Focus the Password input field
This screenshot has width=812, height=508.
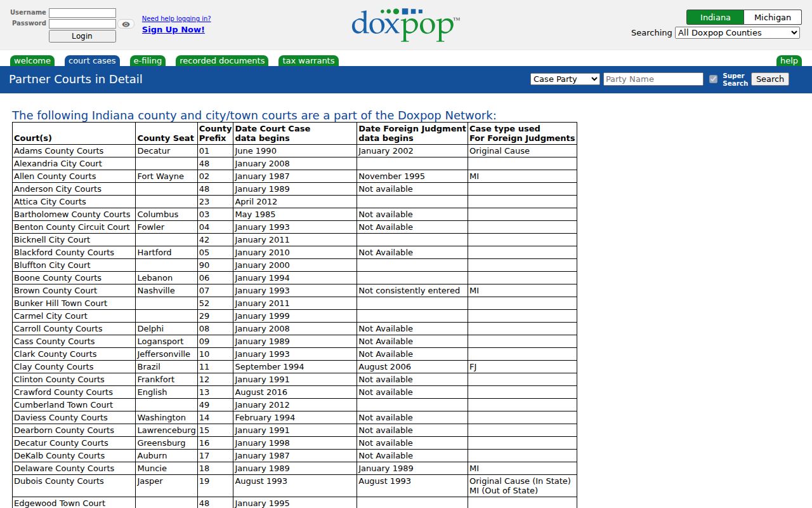82,23
